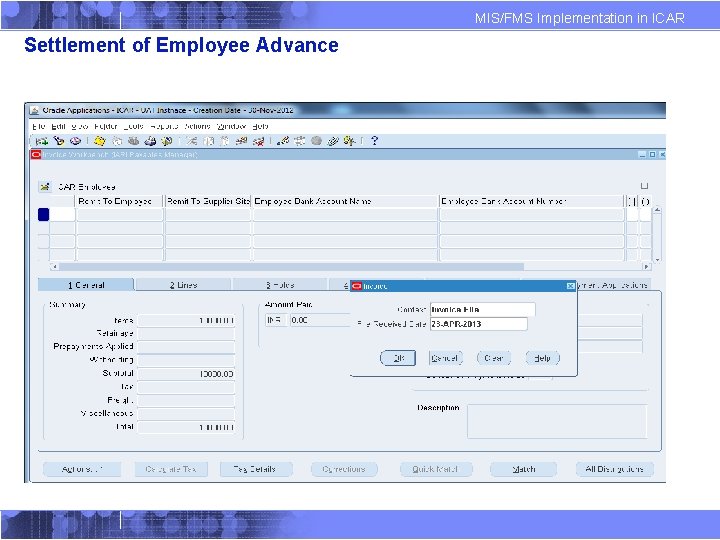Click the grid vertical scrollbar's down arrow

(657, 259)
